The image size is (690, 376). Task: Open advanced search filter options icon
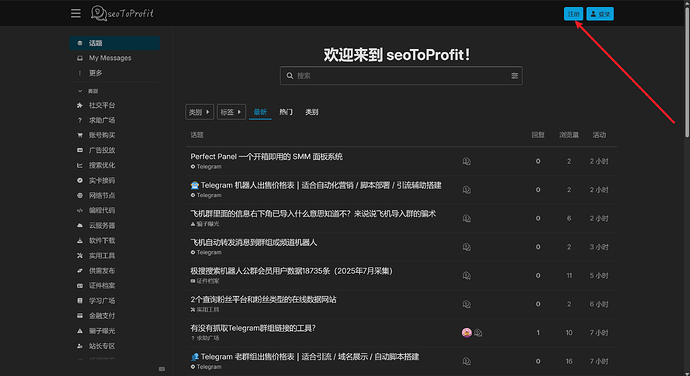click(514, 76)
